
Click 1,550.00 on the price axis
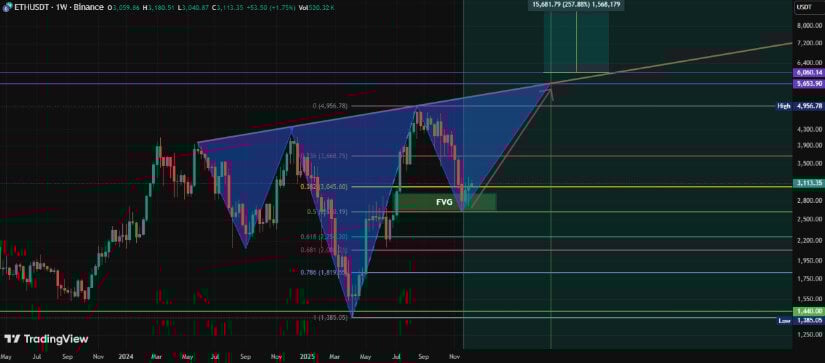pos(809,298)
